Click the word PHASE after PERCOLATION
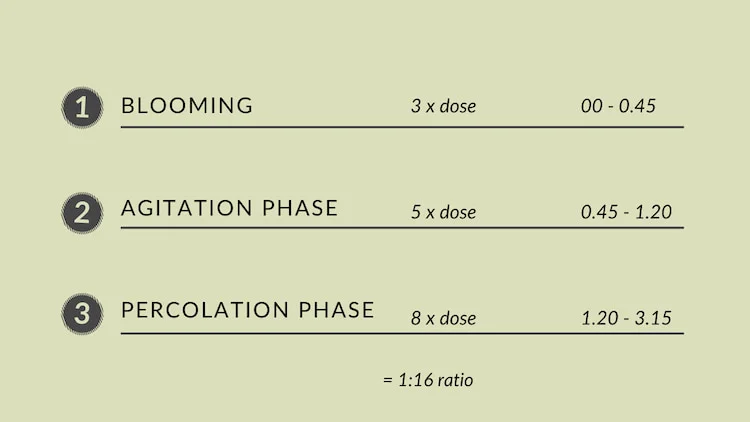750x422 pixels. pos(337,310)
